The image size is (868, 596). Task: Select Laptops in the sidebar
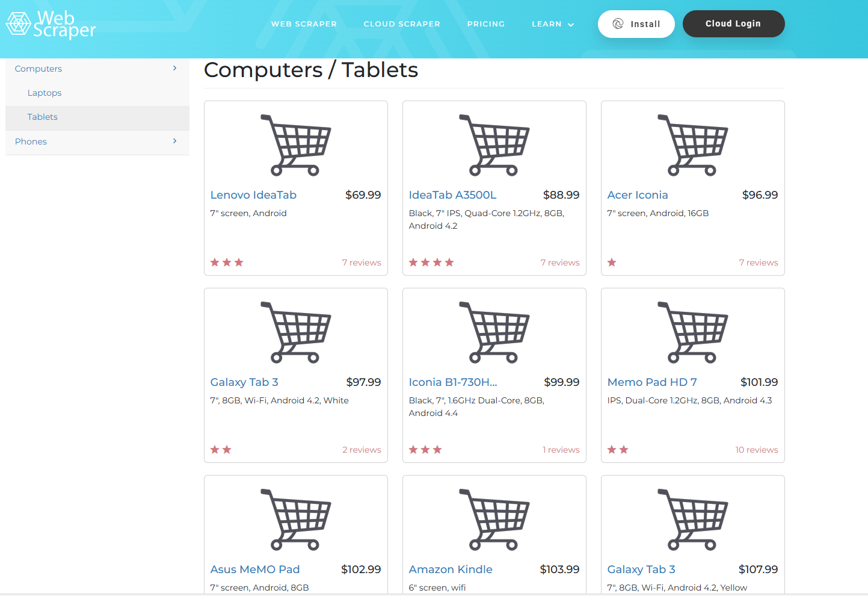click(x=45, y=93)
